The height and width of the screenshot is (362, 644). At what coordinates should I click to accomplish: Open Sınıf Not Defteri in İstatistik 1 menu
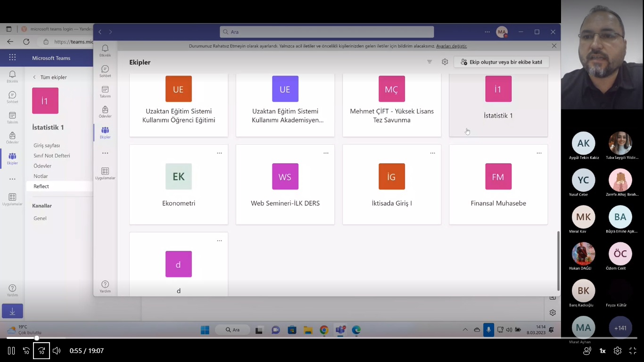click(52, 156)
